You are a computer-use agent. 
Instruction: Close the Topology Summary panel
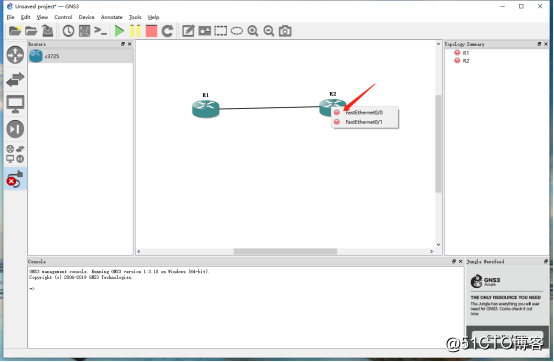tap(546, 44)
